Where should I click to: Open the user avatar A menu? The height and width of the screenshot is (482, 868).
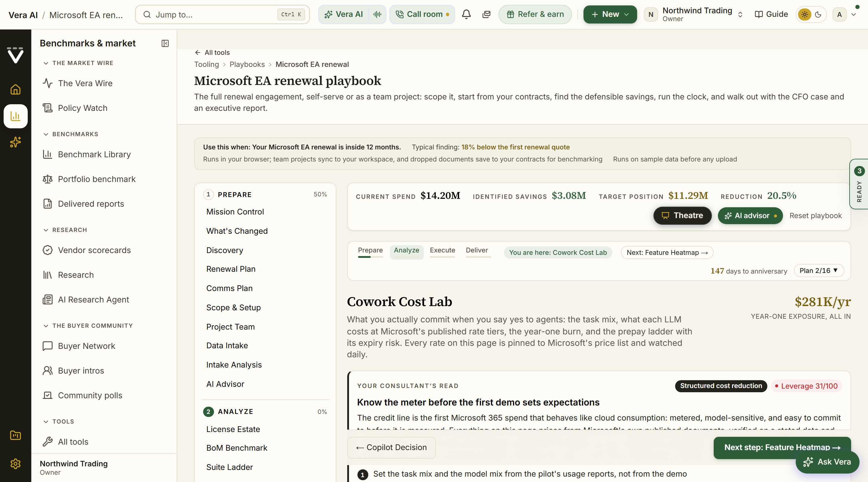point(844,14)
